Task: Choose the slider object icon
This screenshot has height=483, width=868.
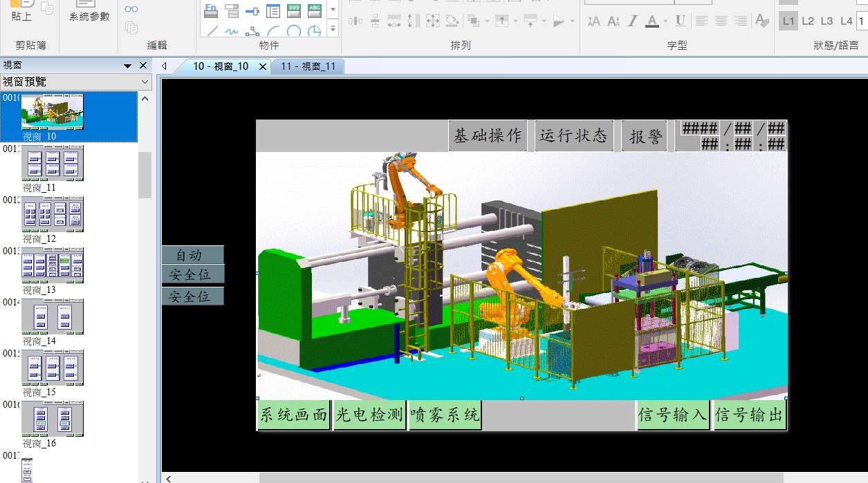Action: tap(252, 10)
